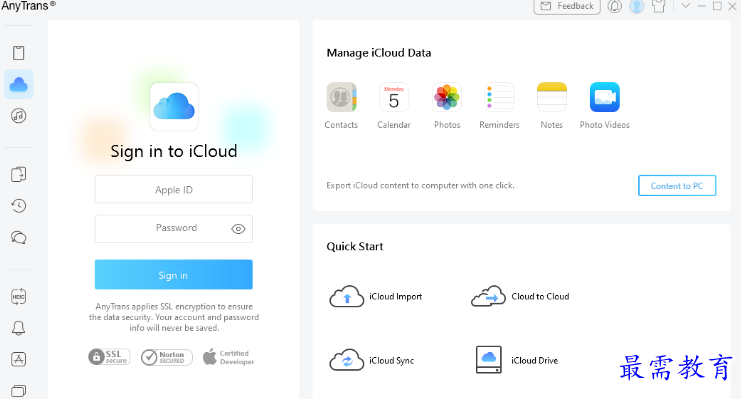Open the skin theme shirt icon
The image size is (741, 399).
659,6
